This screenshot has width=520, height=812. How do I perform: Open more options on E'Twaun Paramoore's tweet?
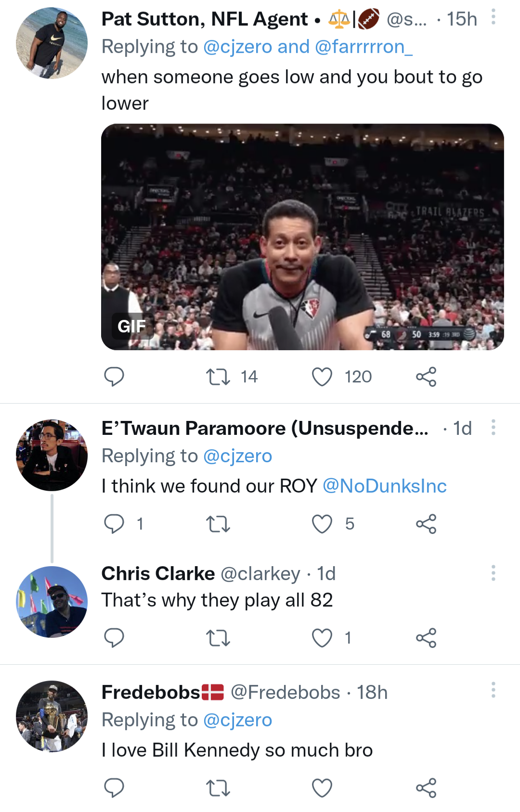tap(493, 427)
